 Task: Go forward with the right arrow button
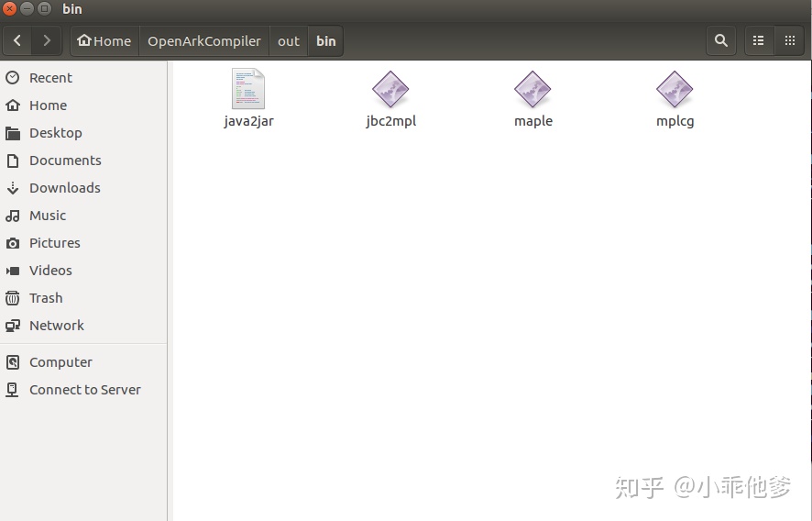(47, 40)
